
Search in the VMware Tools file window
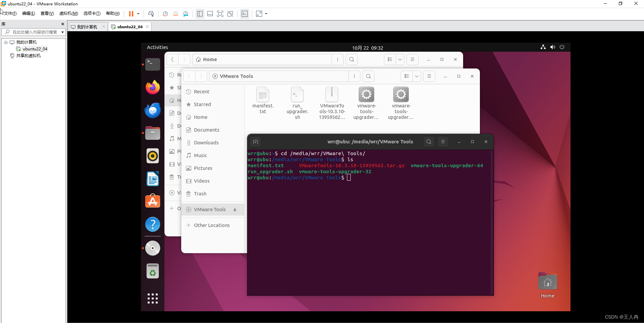click(368, 76)
